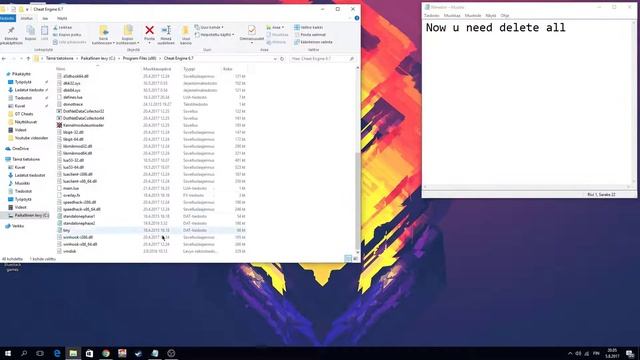Click Kopioi polku copy path

point(67,35)
